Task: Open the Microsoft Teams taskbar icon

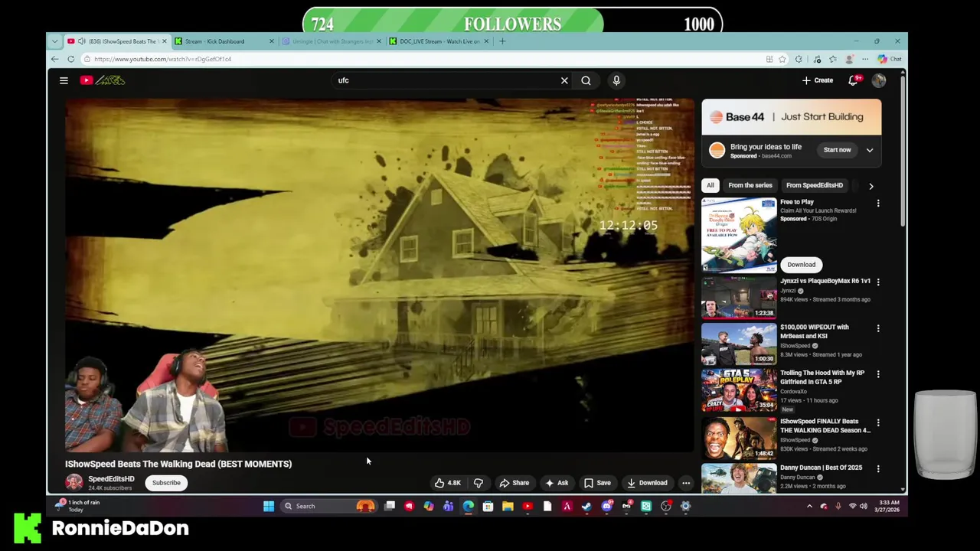Action: click(x=449, y=506)
